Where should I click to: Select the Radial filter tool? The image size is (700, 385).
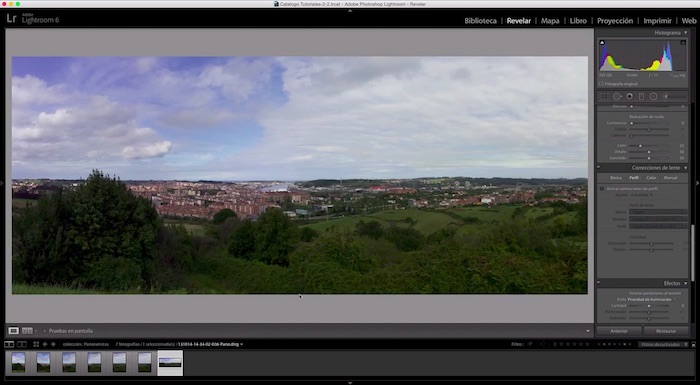tap(653, 96)
